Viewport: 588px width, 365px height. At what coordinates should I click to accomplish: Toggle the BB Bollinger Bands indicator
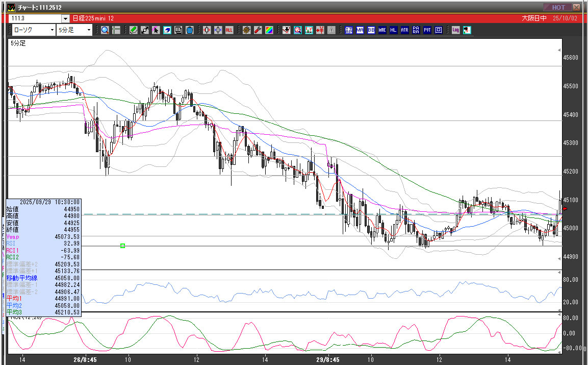click(x=371, y=30)
